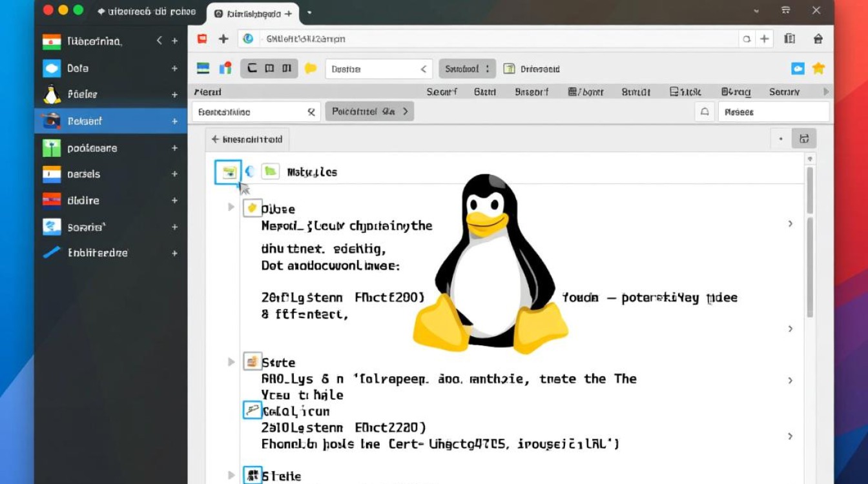Open the dropdown selector in the middle toolbar
This screenshot has width=868, height=484.
tap(379, 68)
